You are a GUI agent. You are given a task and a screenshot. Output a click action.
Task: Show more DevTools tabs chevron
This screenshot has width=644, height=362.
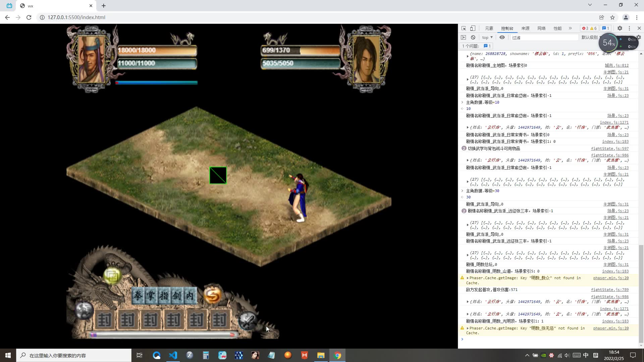[570, 28]
